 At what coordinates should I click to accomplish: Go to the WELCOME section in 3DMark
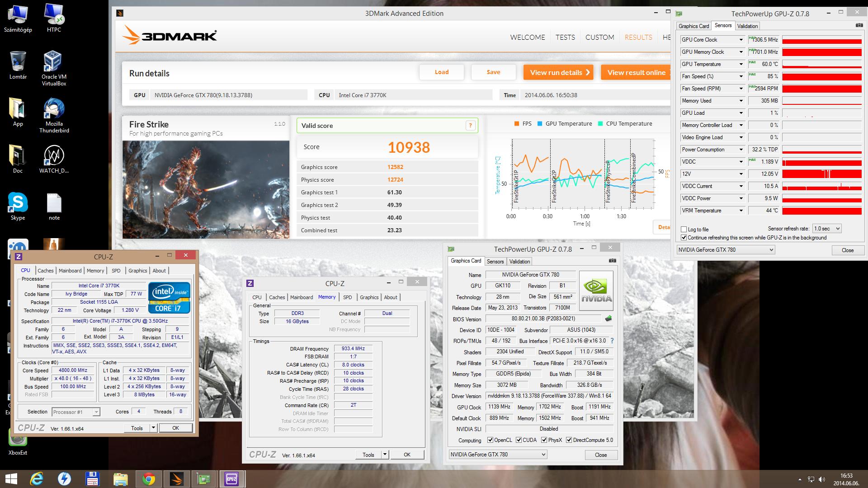(528, 38)
